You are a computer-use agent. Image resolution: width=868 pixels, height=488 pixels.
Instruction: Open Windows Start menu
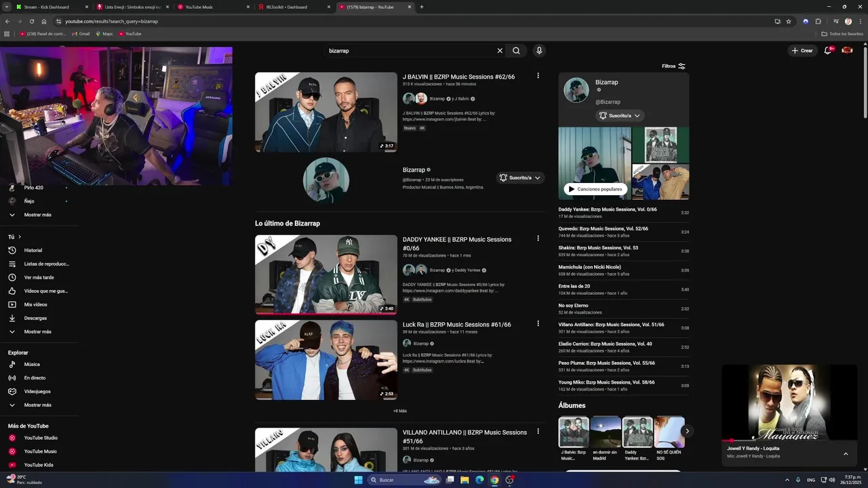pos(358,480)
